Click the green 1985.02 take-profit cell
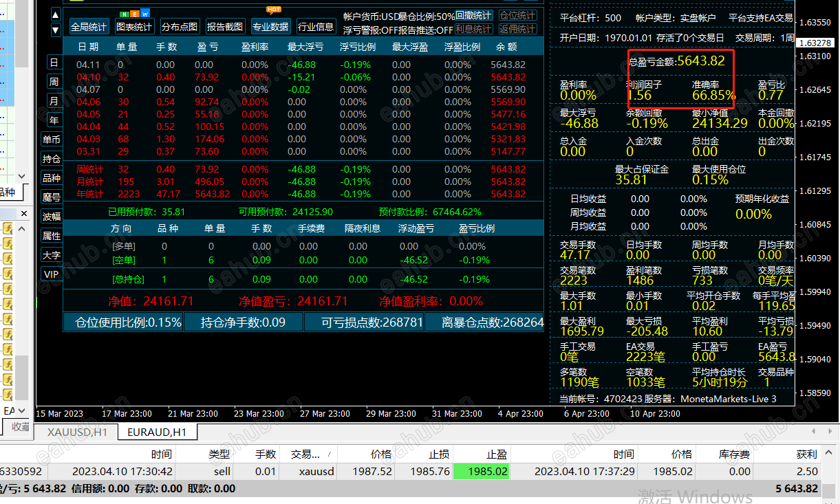The image size is (840, 504). (x=482, y=472)
